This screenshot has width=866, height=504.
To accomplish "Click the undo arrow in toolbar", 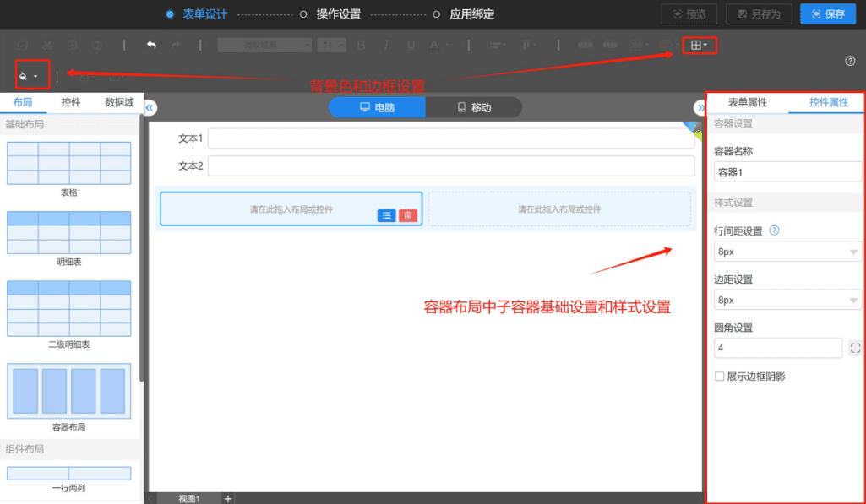I will coord(151,45).
